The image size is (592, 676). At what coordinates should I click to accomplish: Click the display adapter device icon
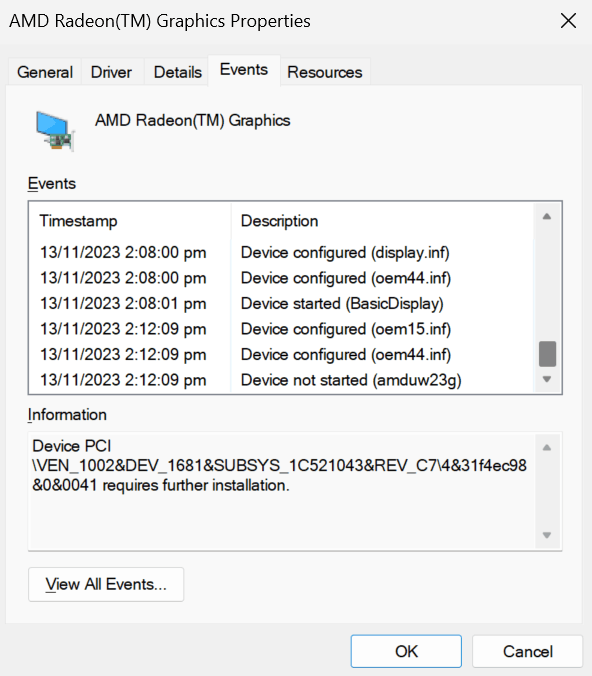[55, 131]
